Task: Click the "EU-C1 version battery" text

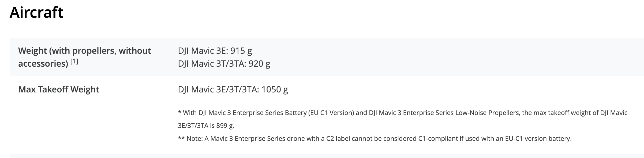Action: click(x=538, y=139)
